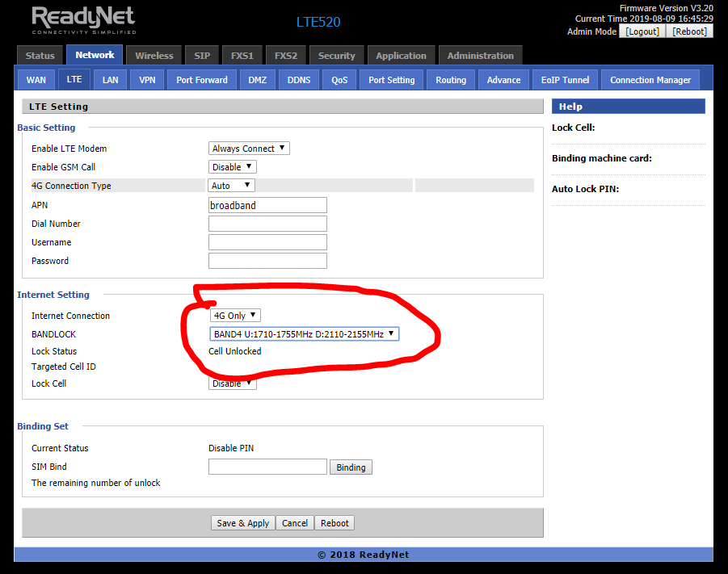This screenshot has width=728, height=574.
Task: Click the Username input field
Action: pos(267,242)
